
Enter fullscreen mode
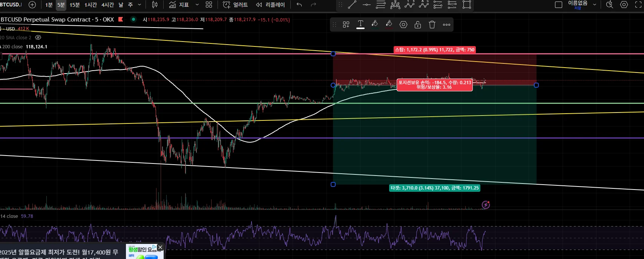(638, 5)
